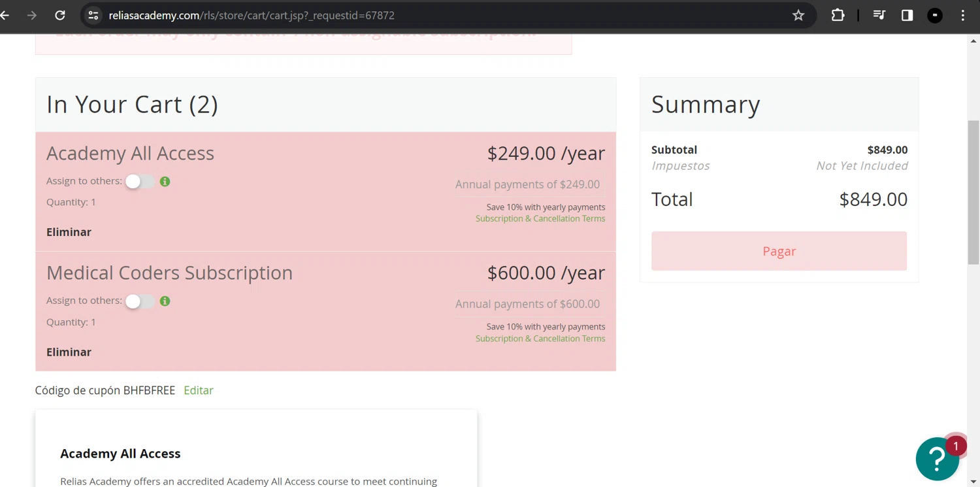
Task: Click the notification badge on help chat
Action: (x=956, y=446)
